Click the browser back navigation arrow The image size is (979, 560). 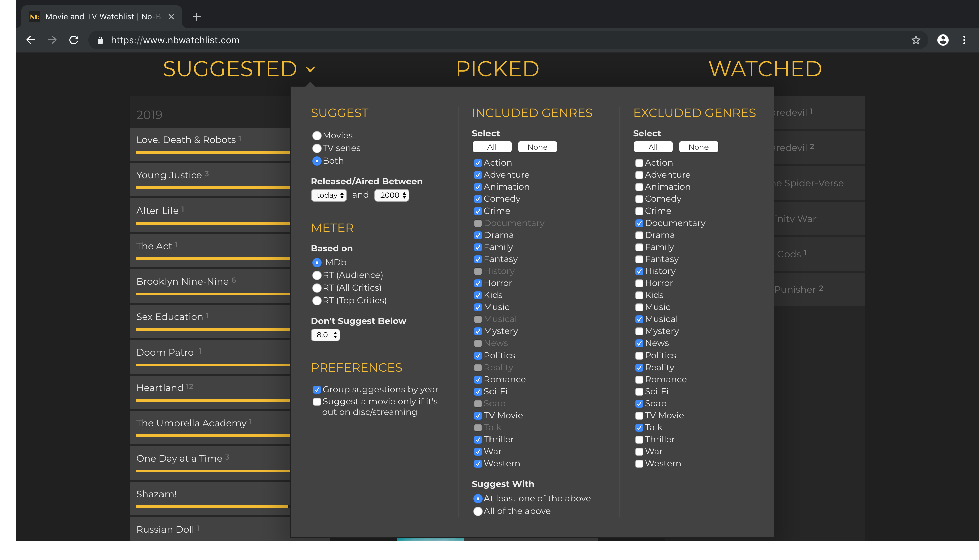click(30, 40)
